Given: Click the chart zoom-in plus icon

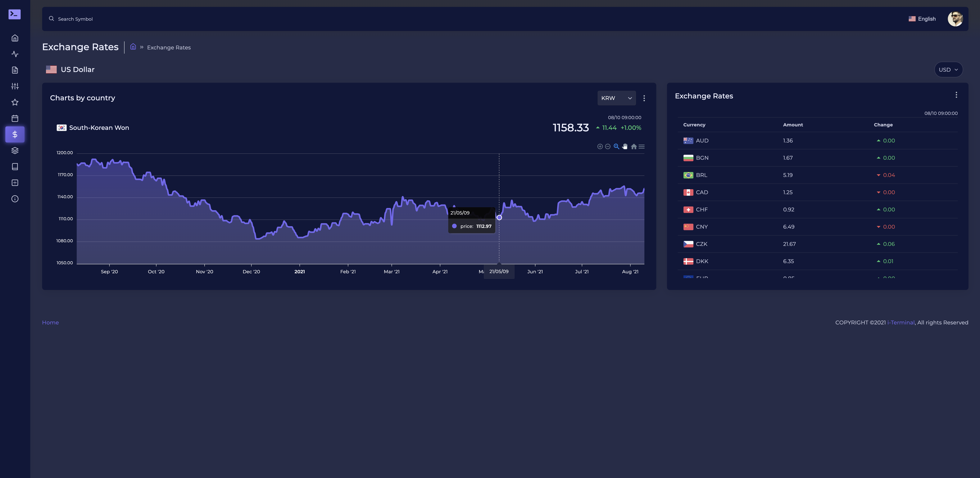Looking at the screenshot, I should tap(600, 146).
